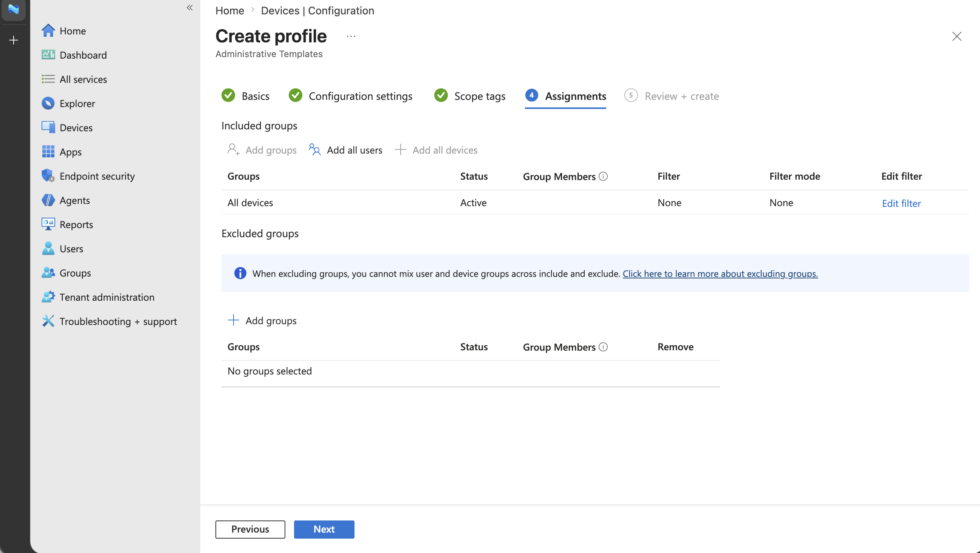Collapse the sidebar with double chevron
This screenshot has width=980, height=553.
click(x=189, y=8)
